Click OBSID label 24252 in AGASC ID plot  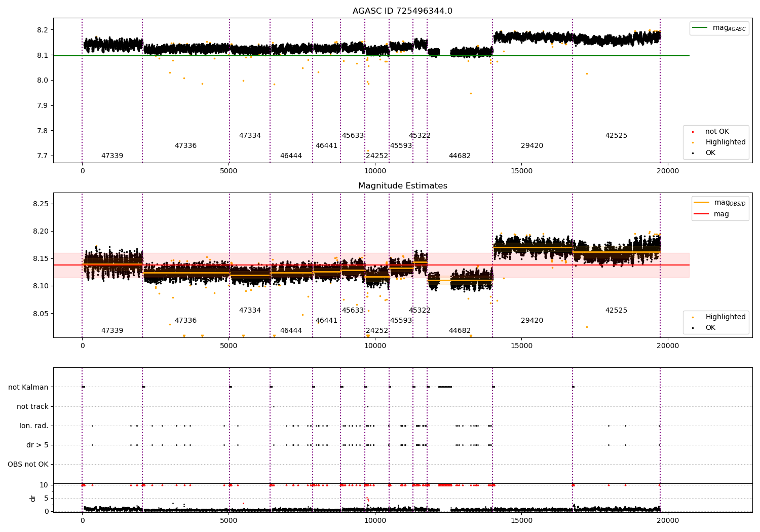377,156
